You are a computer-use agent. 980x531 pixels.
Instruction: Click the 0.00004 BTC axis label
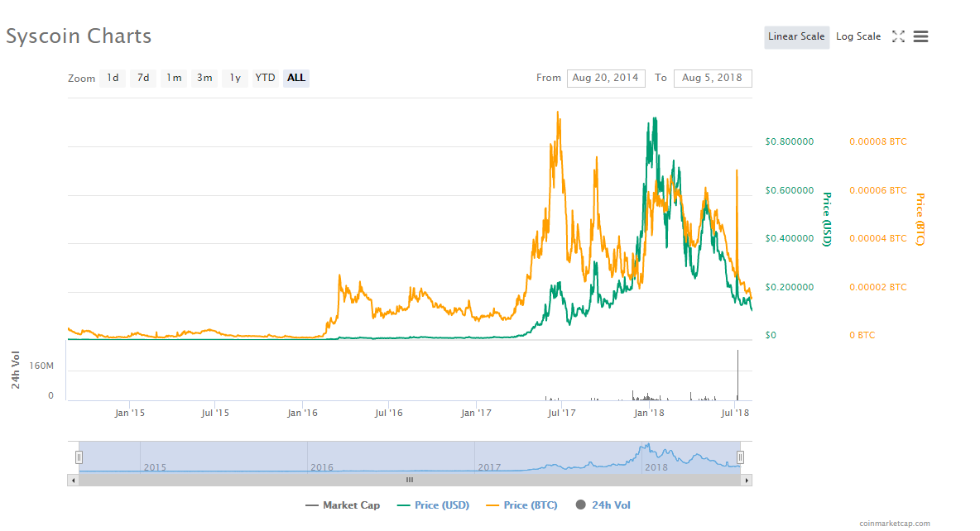[877, 239]
